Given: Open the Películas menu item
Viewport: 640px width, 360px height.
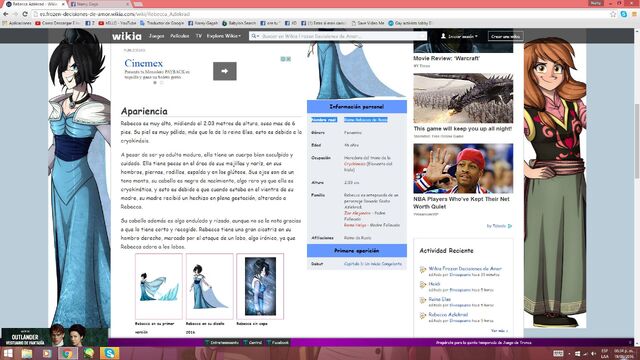Looking at the screenshot, I should pos(180,36).
